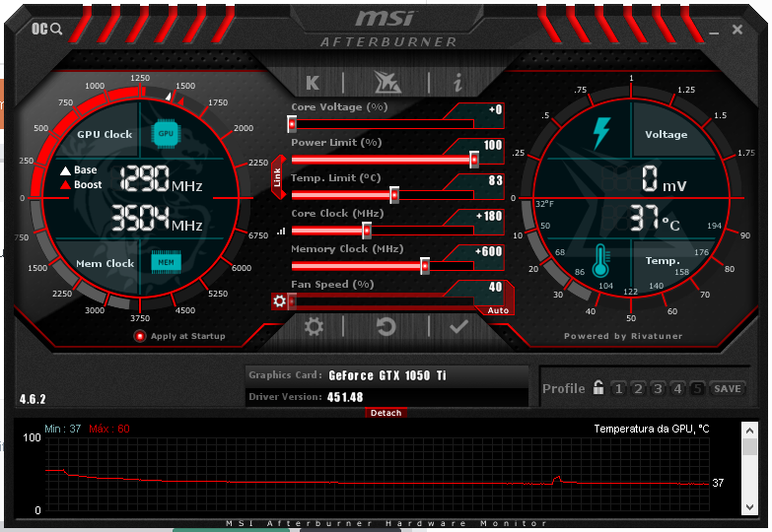Screen dimensions: 772x532
Task: Click the Fan Speed slider handle
Action: point(292,300)
